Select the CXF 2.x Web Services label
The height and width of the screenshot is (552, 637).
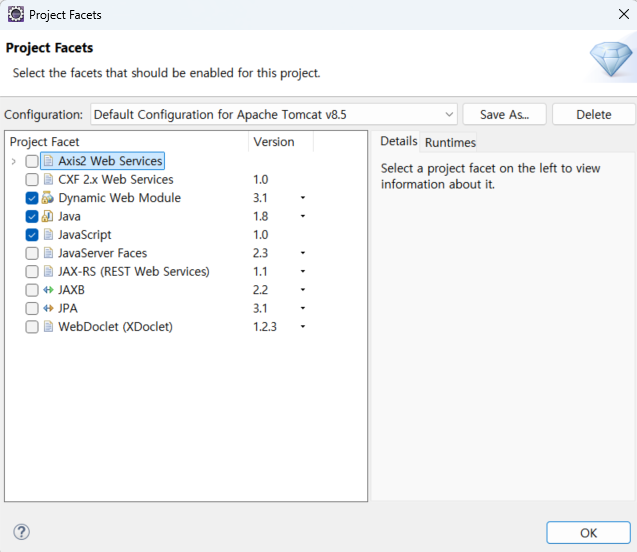tap(116, 179)
